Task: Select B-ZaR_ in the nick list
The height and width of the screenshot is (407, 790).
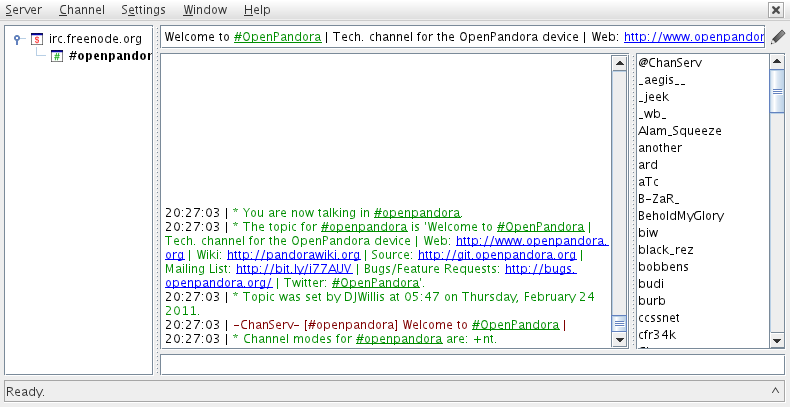Action: pyautogui.click(x=659, y=198)
